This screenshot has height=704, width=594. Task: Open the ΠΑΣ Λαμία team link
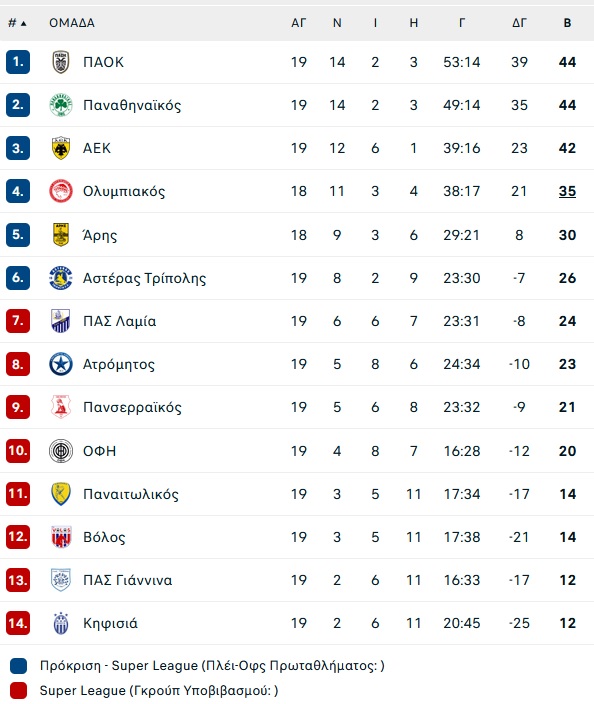click(x=119, y=321)
